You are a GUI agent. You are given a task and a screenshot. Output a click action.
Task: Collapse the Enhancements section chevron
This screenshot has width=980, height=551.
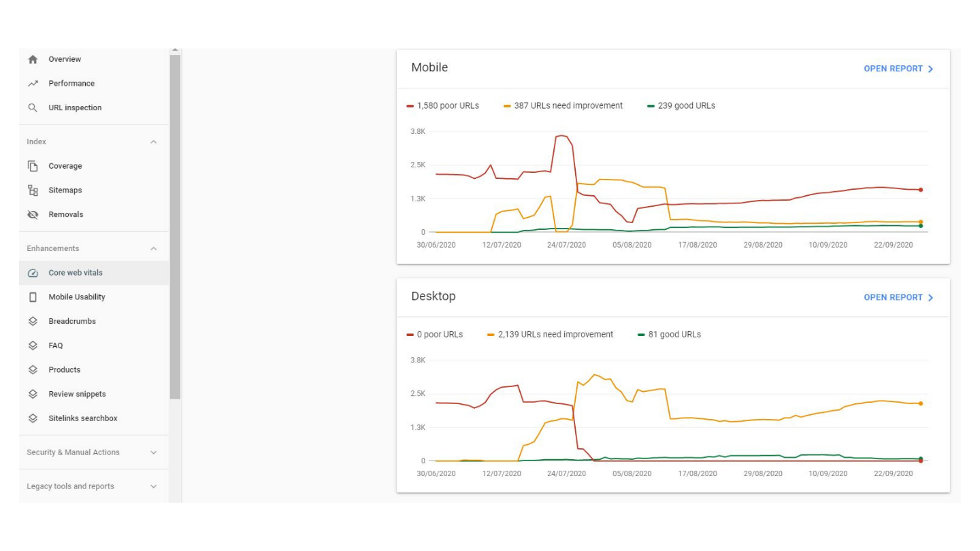pyautogui.click(x=153, y=249)
